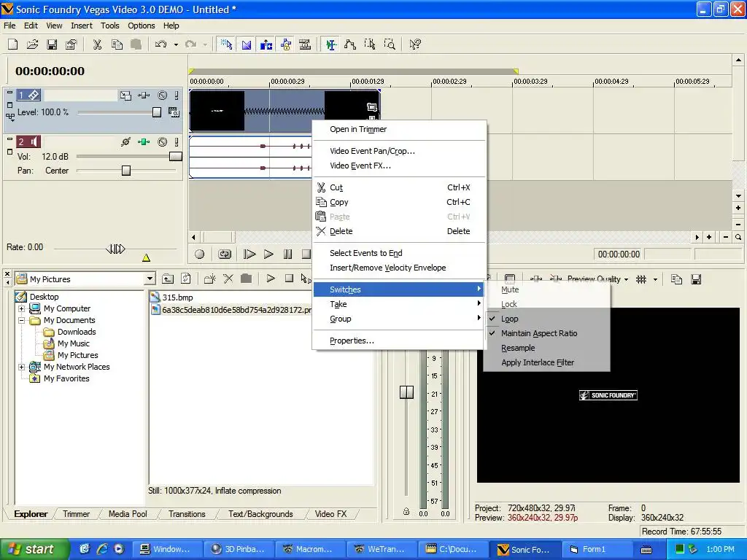Switch to the Video FX tab
This screenshot has width=747, height=560.
coord(330,514)
